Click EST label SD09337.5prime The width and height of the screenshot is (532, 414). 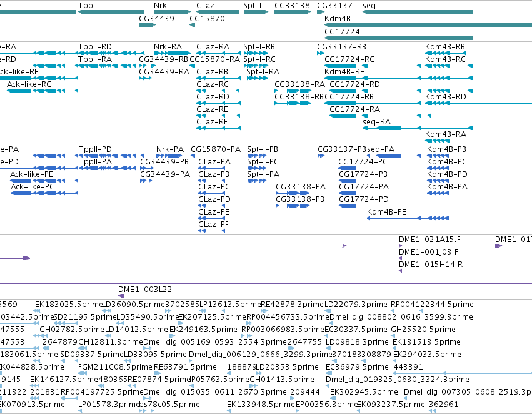92,355
